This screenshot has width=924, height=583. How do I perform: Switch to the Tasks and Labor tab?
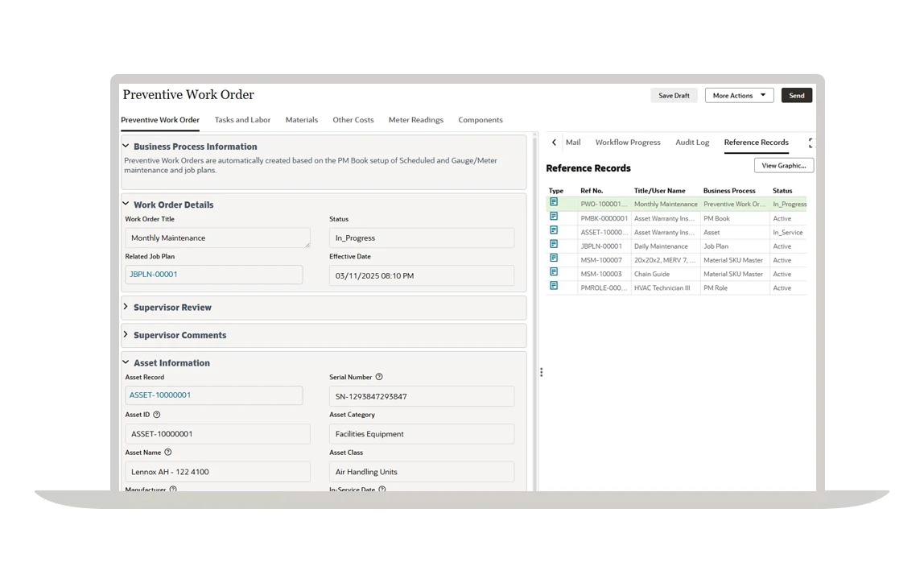point(242,120)
